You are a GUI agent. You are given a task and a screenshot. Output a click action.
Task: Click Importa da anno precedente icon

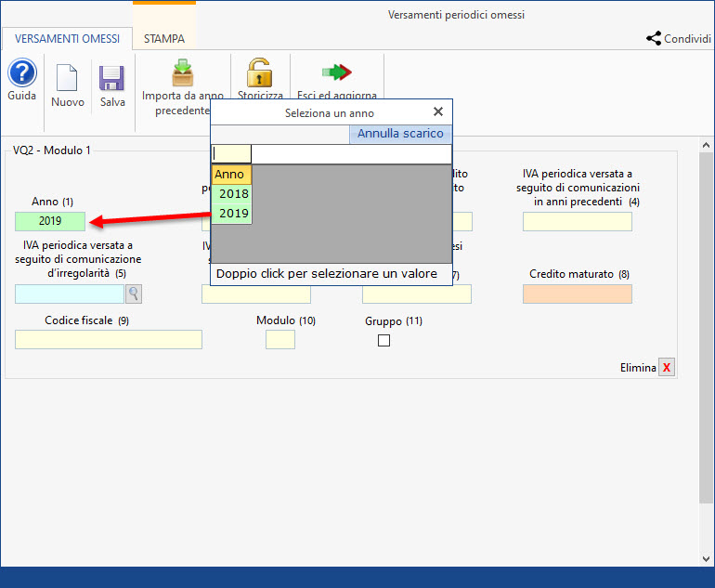point(182,72)
